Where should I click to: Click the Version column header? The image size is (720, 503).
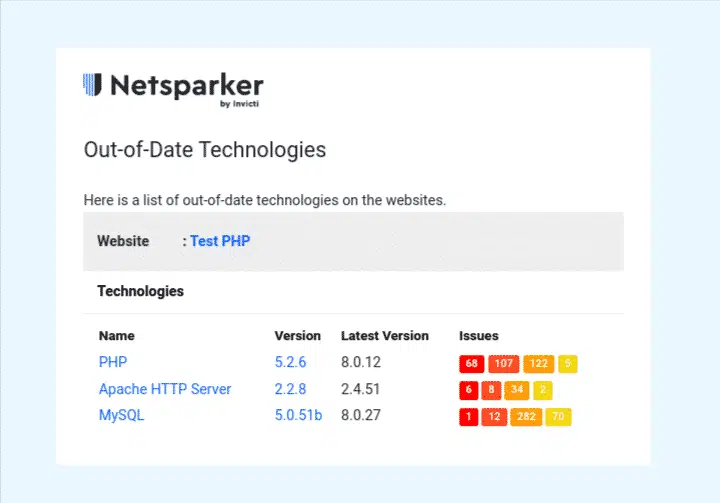coord(298,336)
